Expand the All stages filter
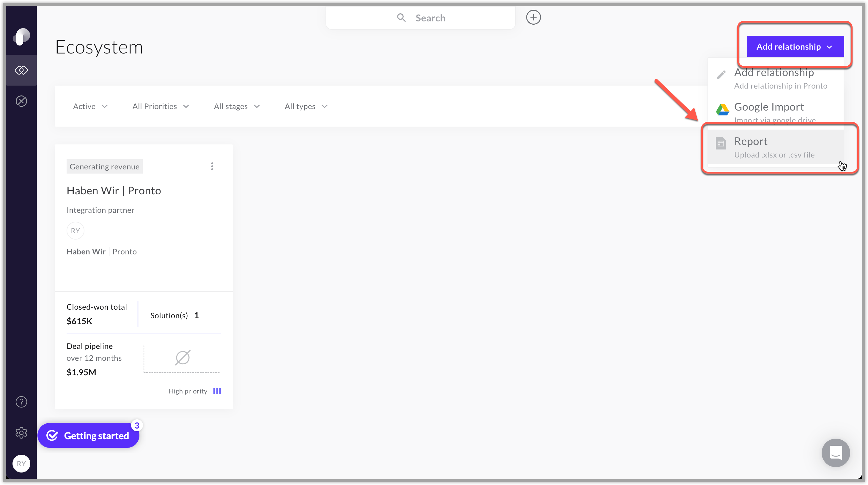 click(237, 106)
